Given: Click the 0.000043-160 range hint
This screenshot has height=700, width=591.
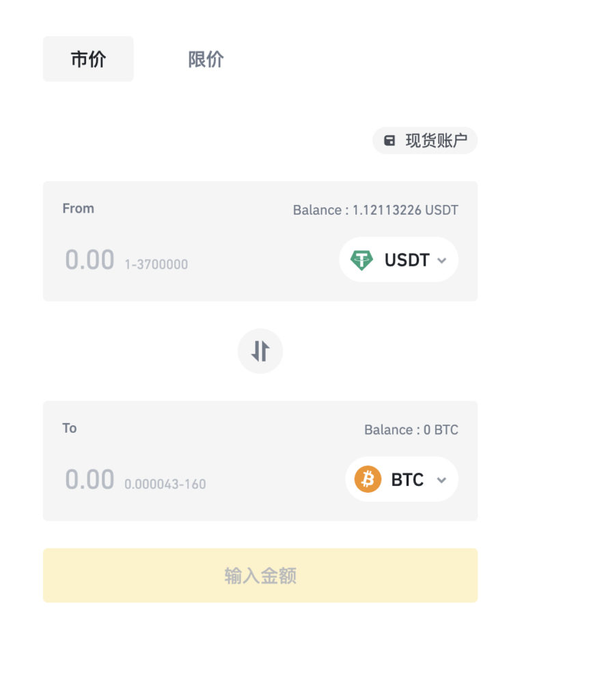Looking at the screenshot, I should pos(165,484).
